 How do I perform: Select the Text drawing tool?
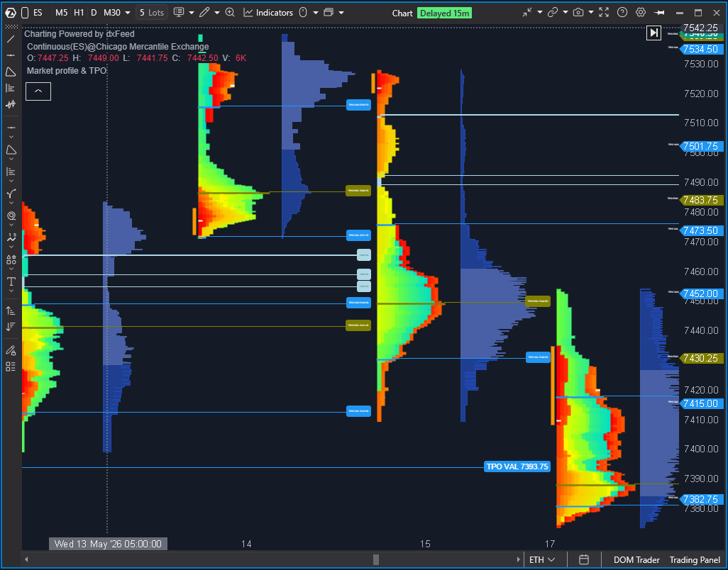click(11, 281)
